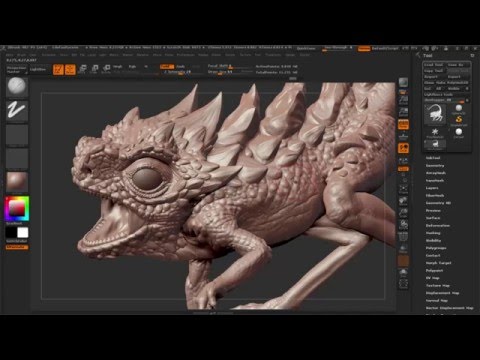480x360 pixels.
Task: Open the Document menu
Action: [x=49, y=55]
